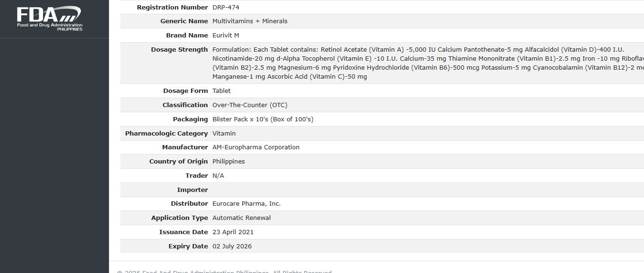Screen dimensions: 644x273
Task: Click the Trader value N/A
Action: [x=218, y=176]
